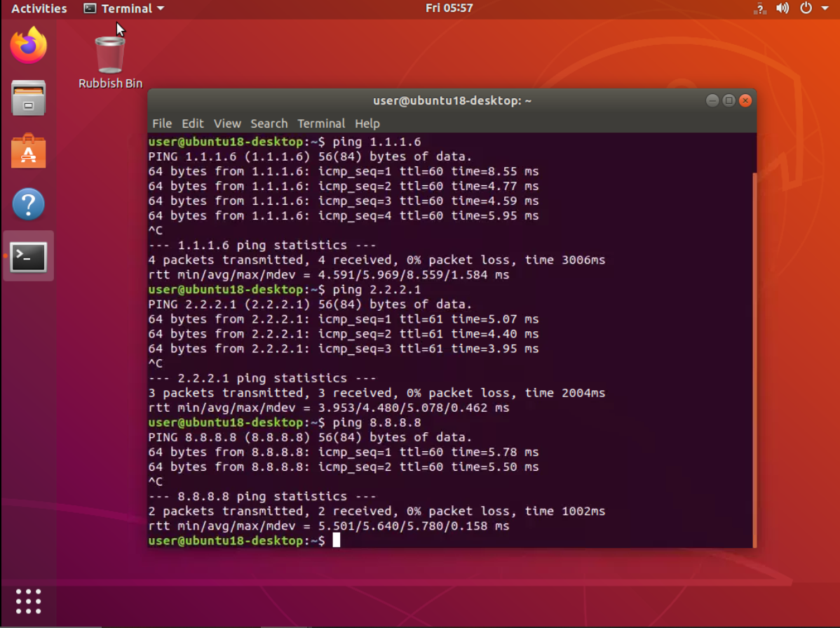Open the View menu in terminal
840x628 pixels.
tap(227, 123)
